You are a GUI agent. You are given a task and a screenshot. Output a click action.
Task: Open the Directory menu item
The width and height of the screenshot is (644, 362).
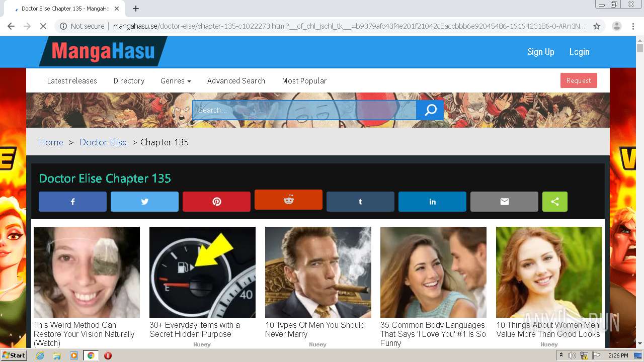click(x=129, y=80)
